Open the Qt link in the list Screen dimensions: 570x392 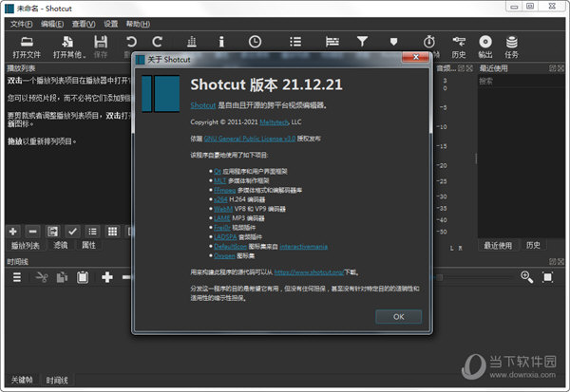[218, 171]
